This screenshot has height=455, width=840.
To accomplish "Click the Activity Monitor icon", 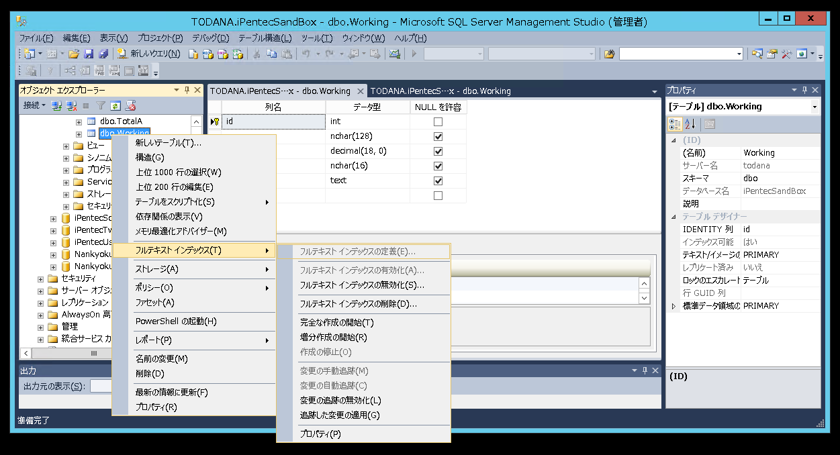I will click(x=395, y=54).
